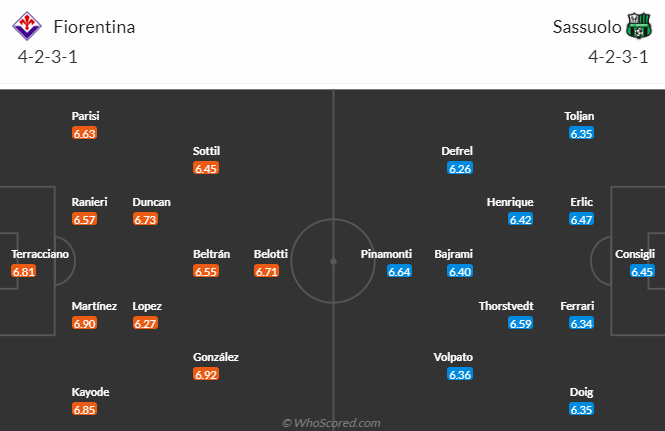Screen dimensions: 665x431
Task: Select player Thorstvedt on the pitch
Action: coord(507,306)
